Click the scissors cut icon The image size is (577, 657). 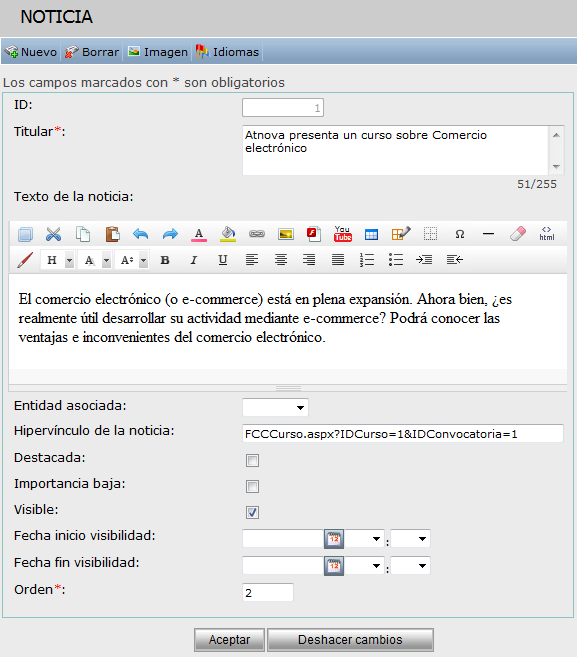click(54, 234)
